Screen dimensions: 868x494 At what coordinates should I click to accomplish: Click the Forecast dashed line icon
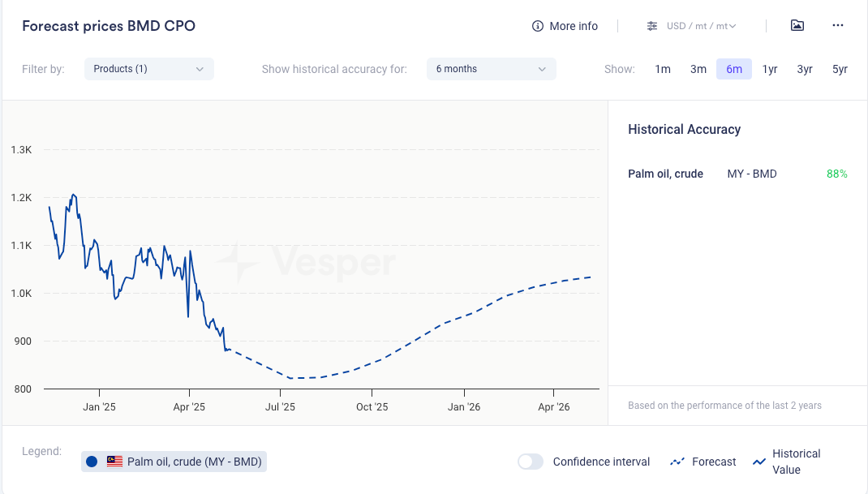click(677, 462)
